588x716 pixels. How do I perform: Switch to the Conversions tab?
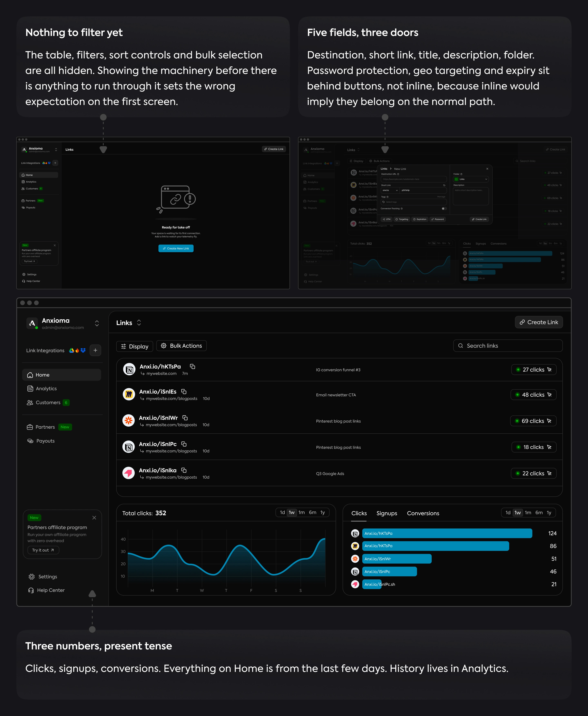coord(423,513)
